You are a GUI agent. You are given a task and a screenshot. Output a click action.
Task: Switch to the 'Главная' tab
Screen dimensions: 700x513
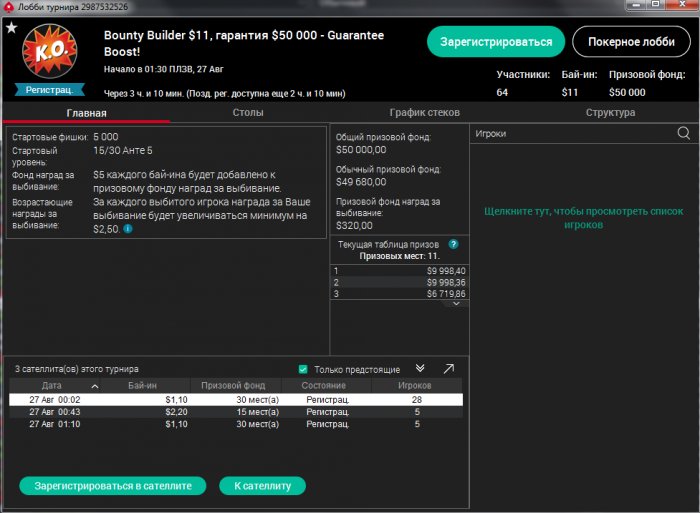tap(86, 113)
